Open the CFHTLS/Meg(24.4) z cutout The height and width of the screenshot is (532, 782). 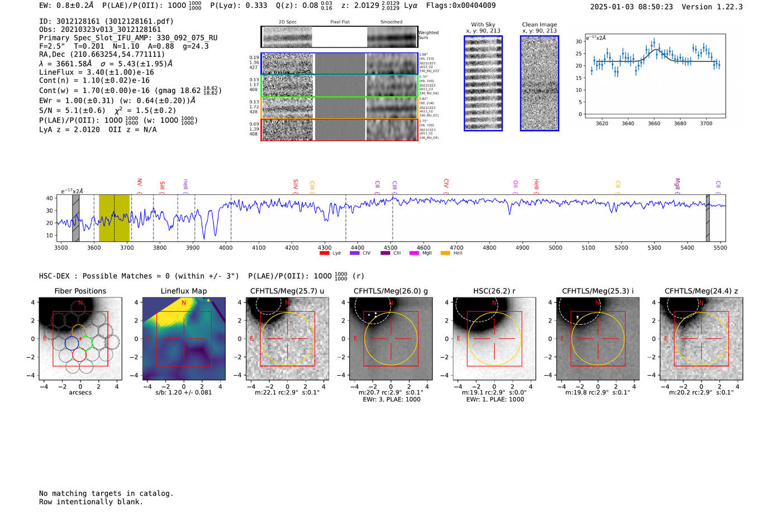coord(701,339)
